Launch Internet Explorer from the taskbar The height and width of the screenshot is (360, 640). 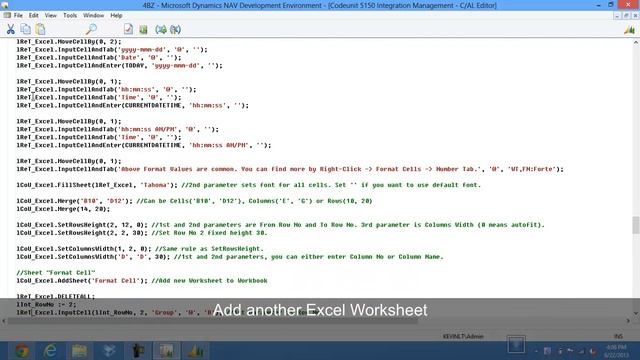pyautogui.click(x=50, y=351)
